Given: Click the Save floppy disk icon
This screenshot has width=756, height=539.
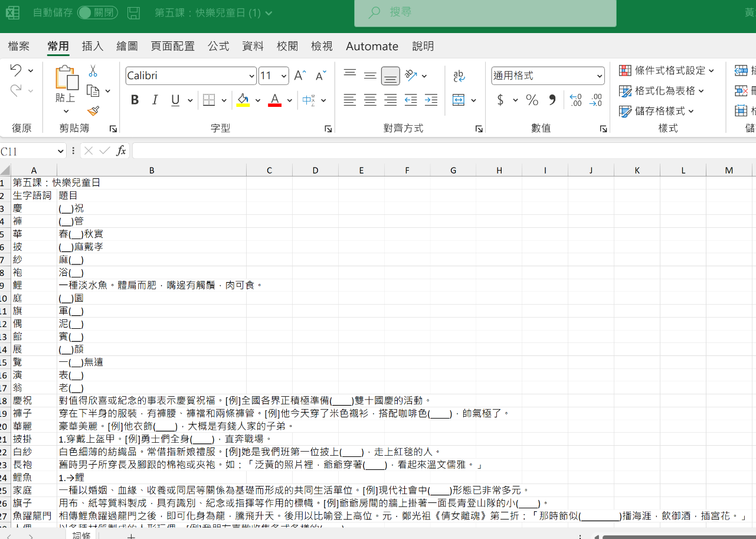Looking at the screenshot, I should click(x=134, y=13).
